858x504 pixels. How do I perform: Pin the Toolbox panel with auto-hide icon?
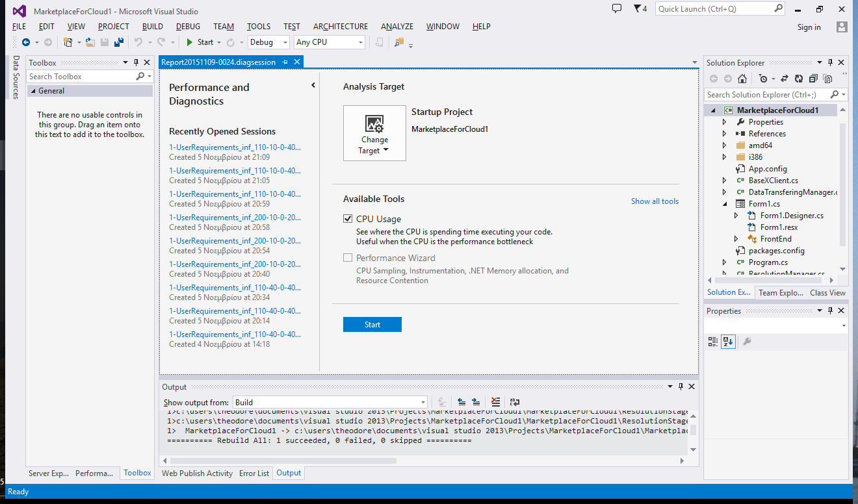136,62
